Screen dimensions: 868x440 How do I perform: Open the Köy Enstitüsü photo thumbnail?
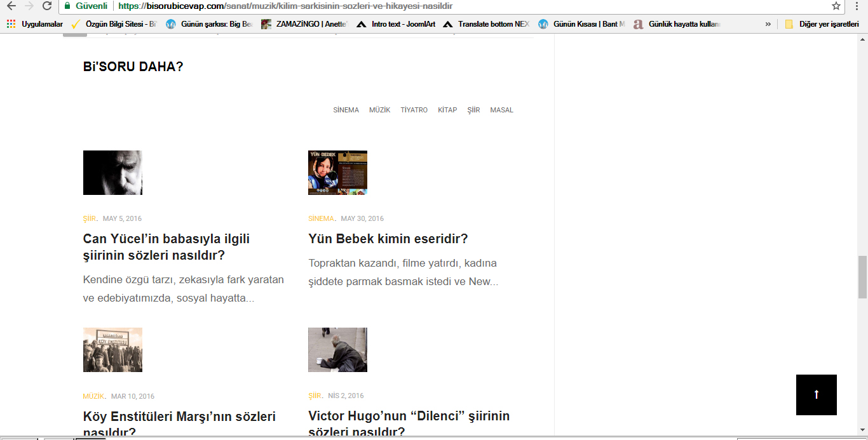coord(112,350)
